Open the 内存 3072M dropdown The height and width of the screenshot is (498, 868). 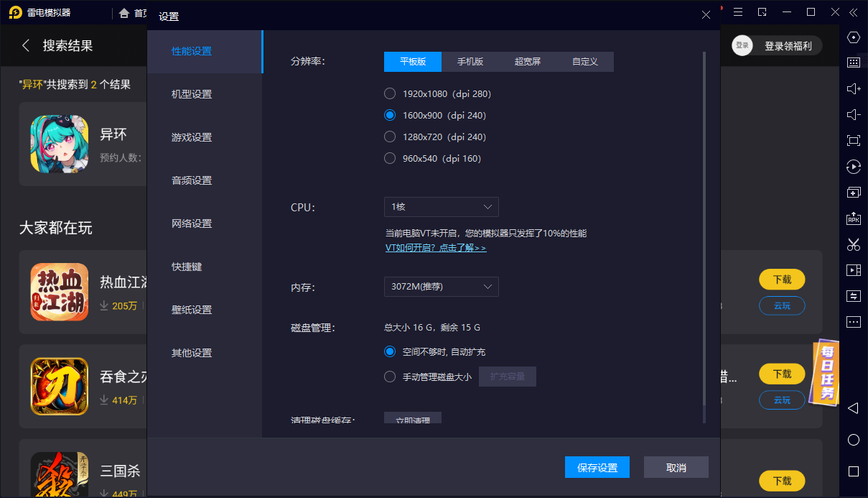point(442,287)
